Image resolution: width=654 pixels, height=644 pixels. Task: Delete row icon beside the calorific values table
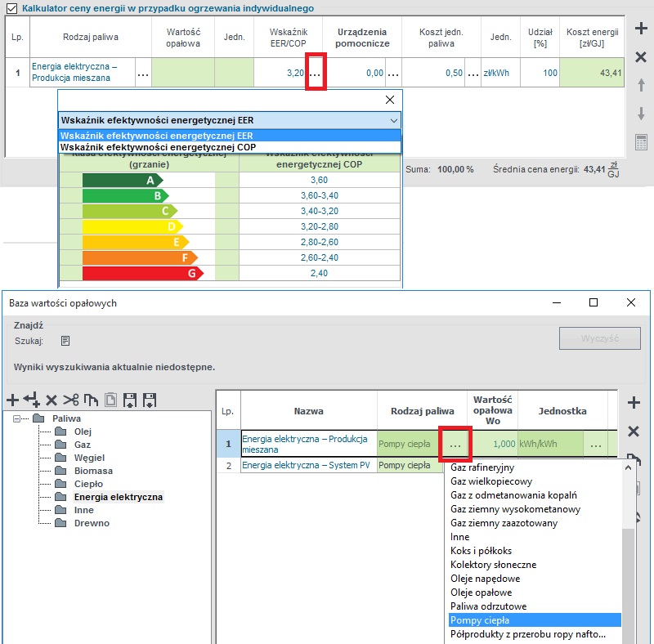point(634,431)
